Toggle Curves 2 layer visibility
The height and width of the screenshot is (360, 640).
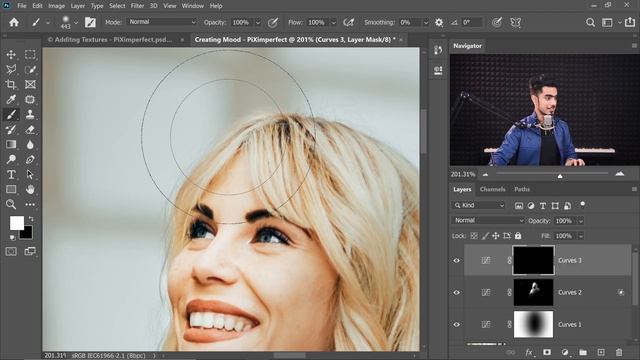coord(456,292)
